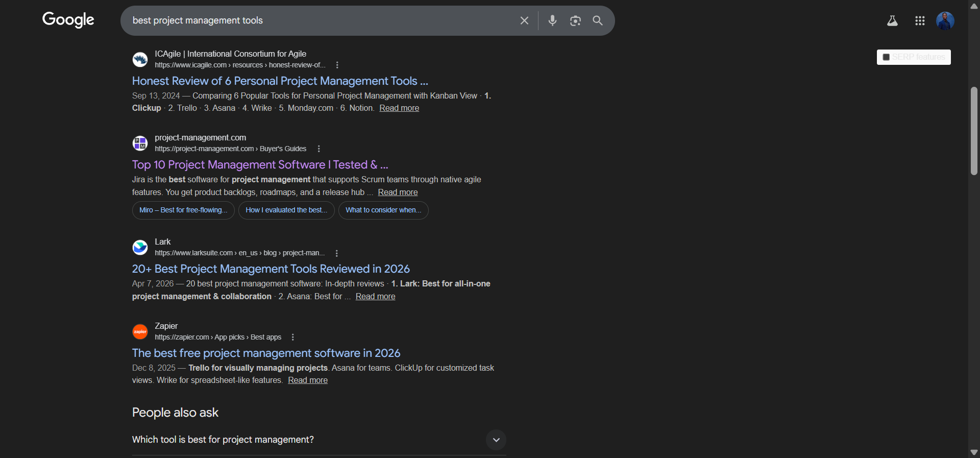Click Read more in the ICAgile snippet
The height and width of the screenshot is (458, 980).
(x=399, y=108)
